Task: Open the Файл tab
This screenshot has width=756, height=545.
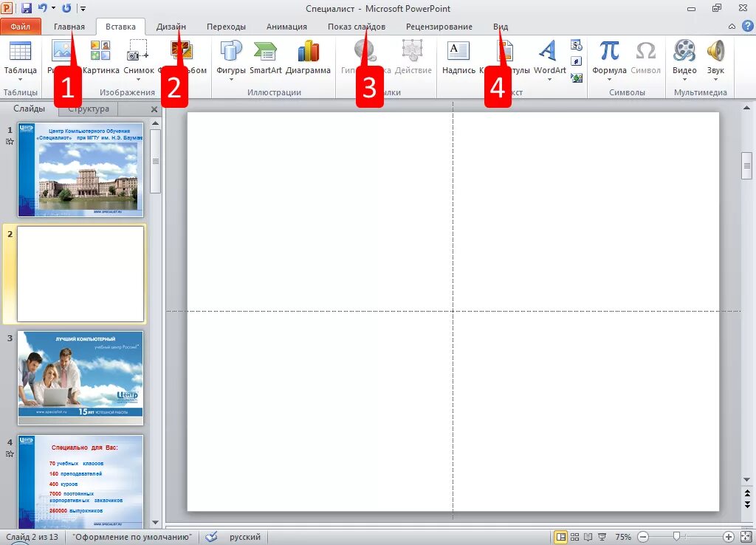Action: click(x=20, y=27)
